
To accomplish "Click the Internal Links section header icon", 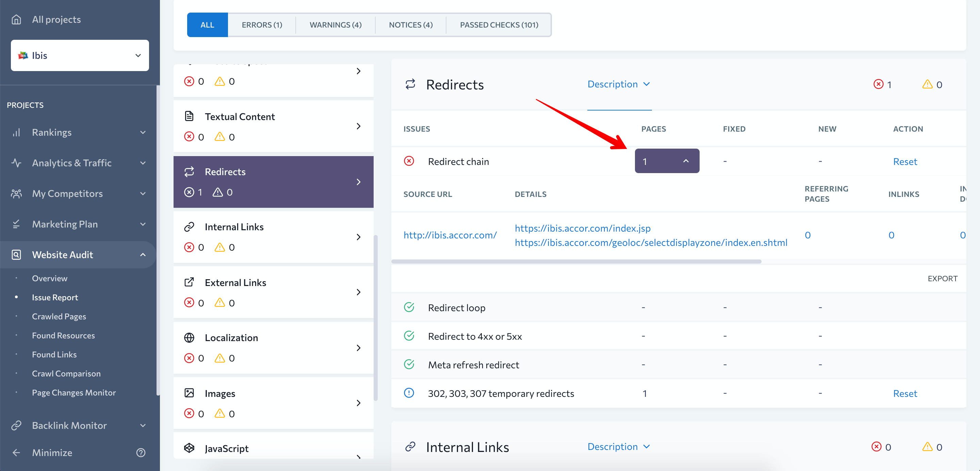I will (x=410, y=446).
